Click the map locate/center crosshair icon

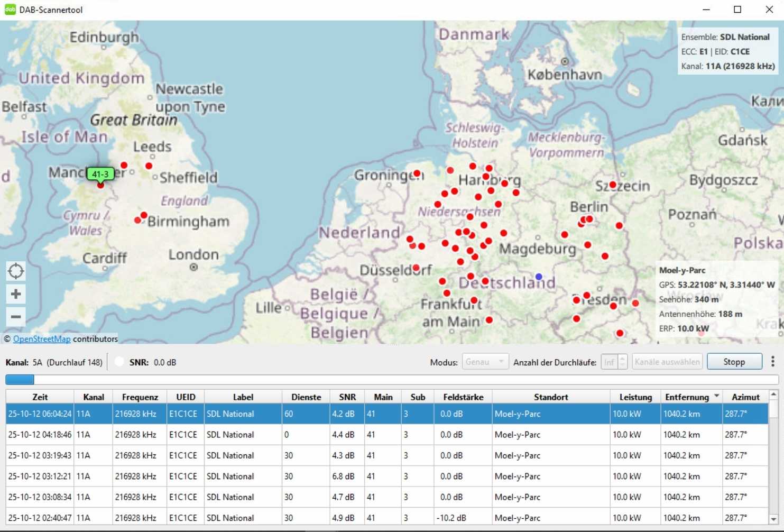click(x=16, y=271)
